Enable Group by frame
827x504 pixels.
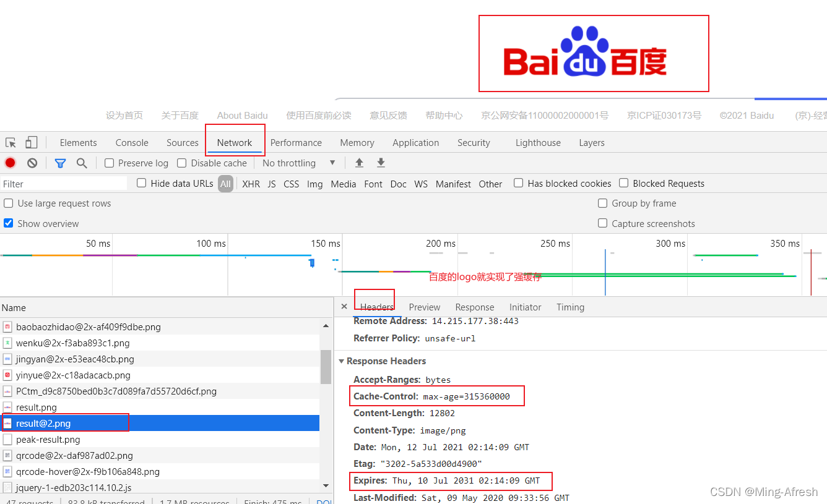tap(602, 203)
